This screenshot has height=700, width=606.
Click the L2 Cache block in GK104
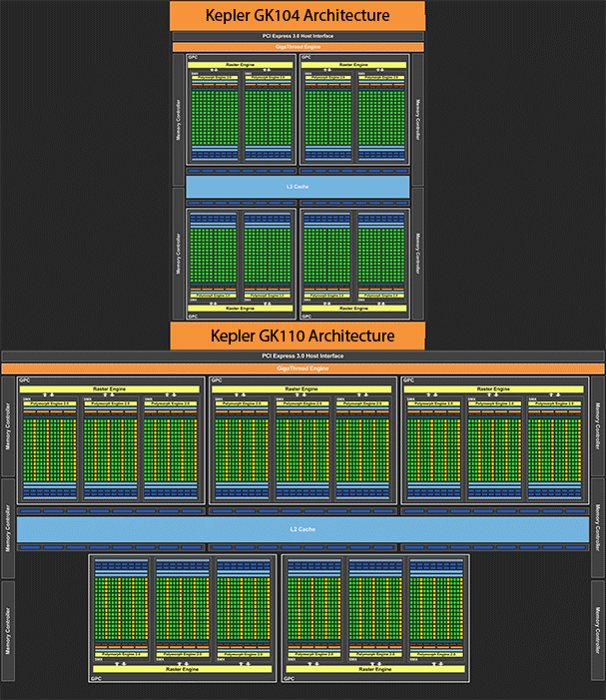(298, 187)
